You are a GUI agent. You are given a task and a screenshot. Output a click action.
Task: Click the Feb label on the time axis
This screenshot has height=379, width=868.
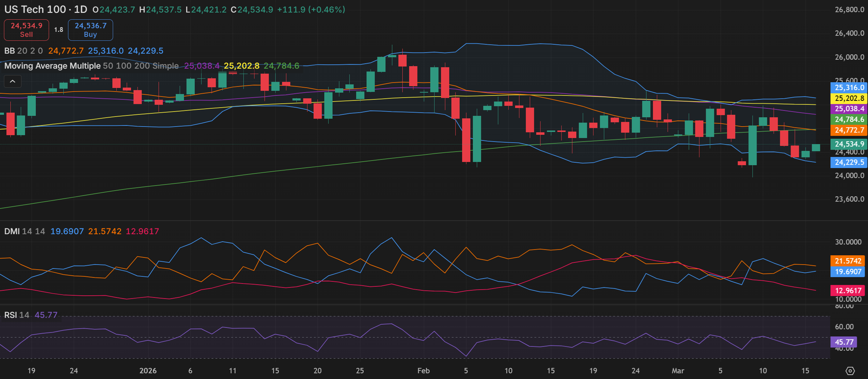click(423, 371)
